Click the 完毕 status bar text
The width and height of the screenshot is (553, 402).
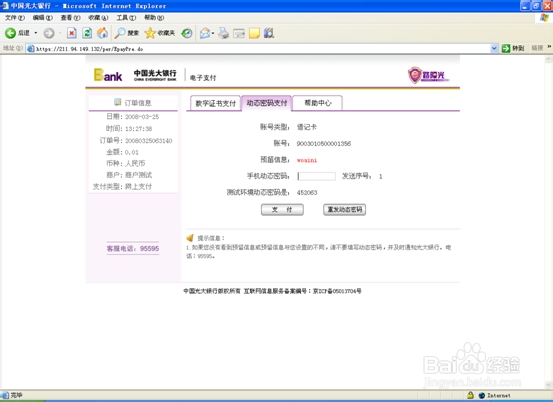click(x=17, y=395)
